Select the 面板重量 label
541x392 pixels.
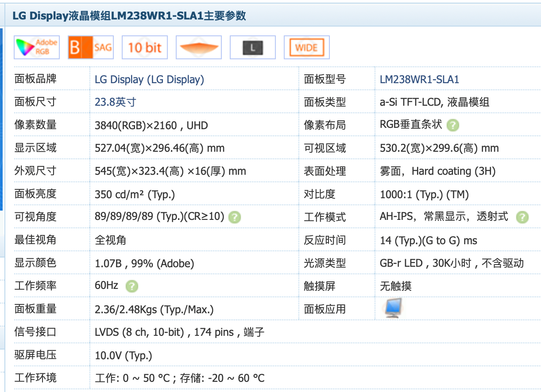point(35,309)
